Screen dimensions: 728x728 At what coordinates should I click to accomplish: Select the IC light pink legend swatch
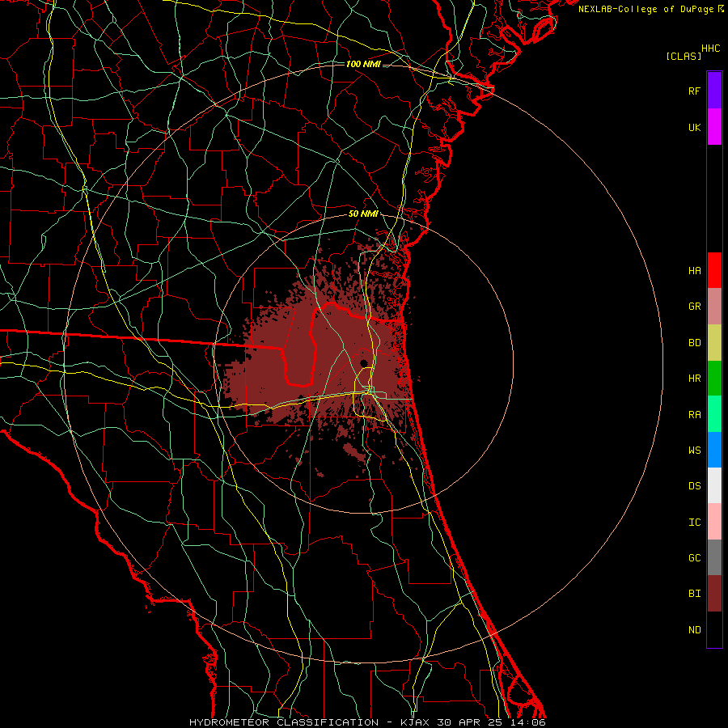tap(714, 522)
